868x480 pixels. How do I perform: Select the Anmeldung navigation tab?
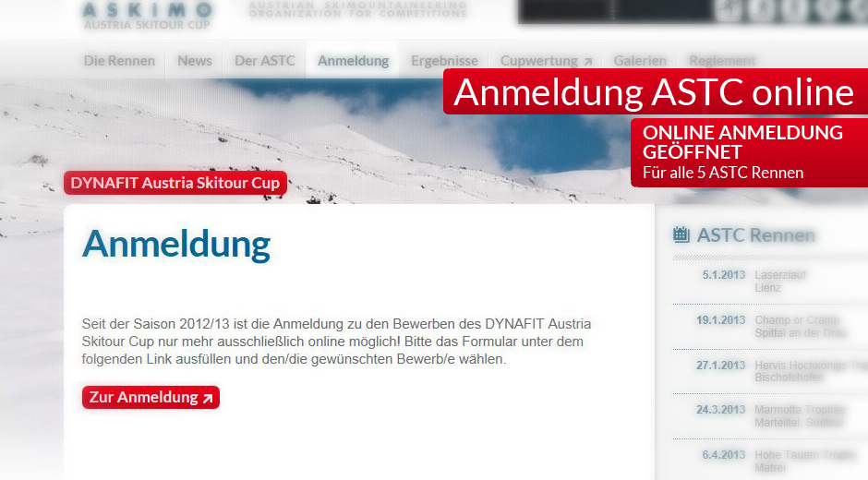point(353,61)
